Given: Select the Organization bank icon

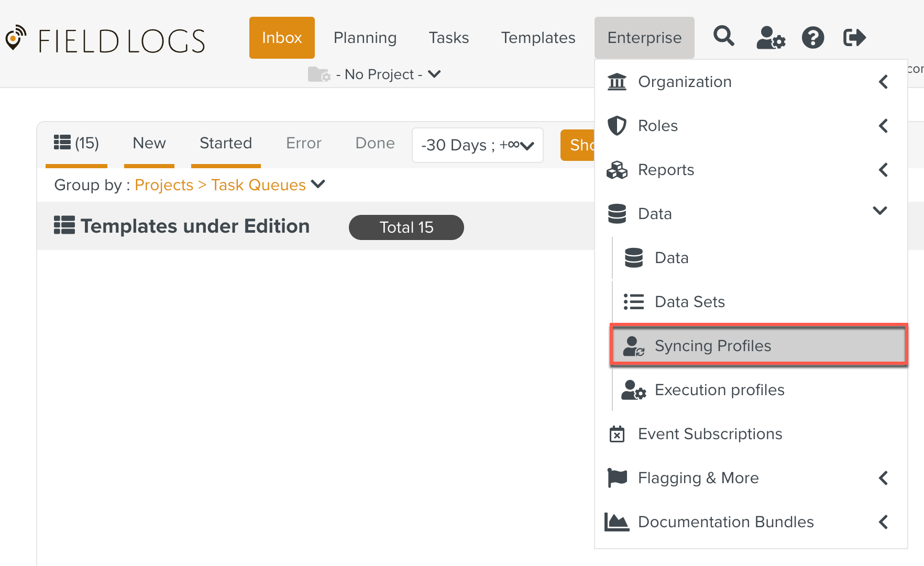Looking at the screenshot, I should tap(617, 82).
